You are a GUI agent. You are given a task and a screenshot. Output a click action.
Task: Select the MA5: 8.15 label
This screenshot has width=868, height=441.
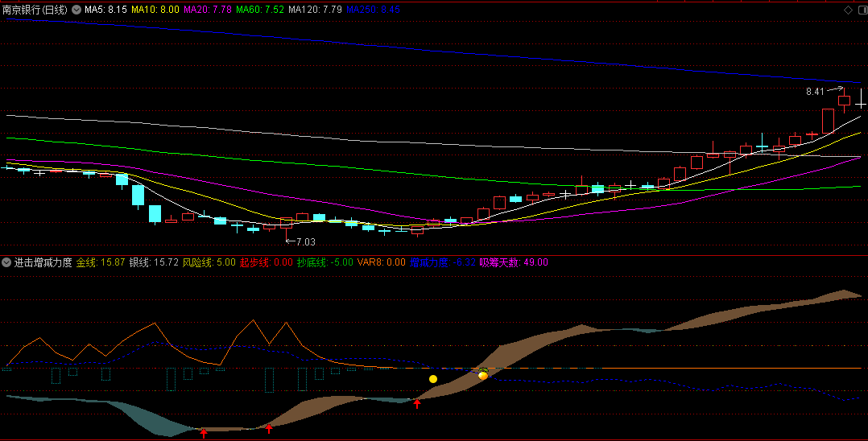(105, 10)
